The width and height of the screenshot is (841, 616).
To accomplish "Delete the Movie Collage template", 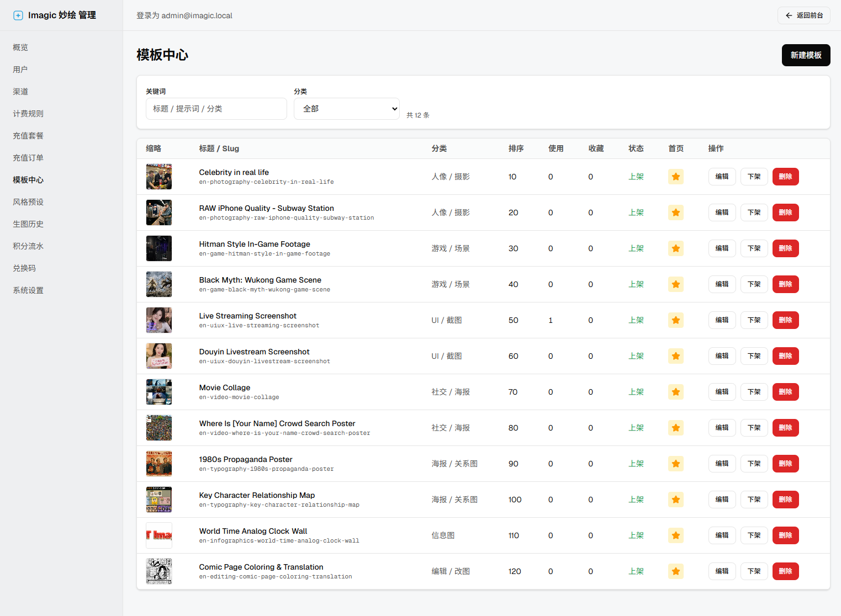I will (x=785, y=392).
